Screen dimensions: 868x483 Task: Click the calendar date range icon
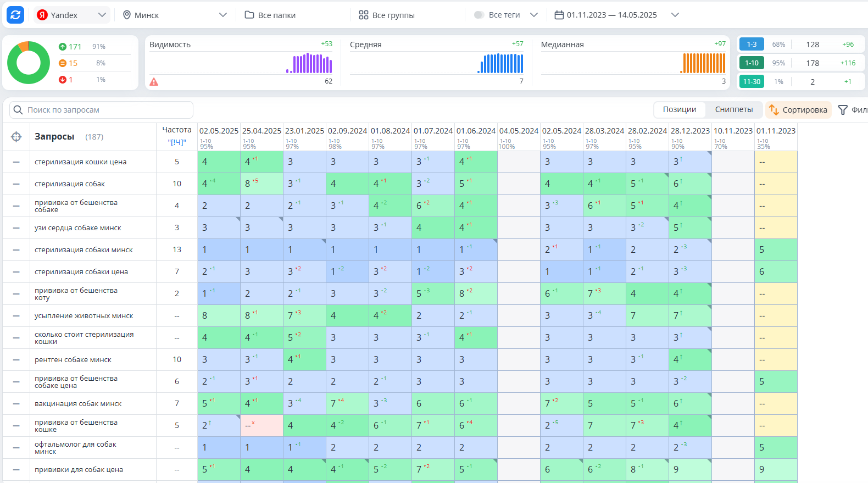pyautogui.click(x=559, y=15)
